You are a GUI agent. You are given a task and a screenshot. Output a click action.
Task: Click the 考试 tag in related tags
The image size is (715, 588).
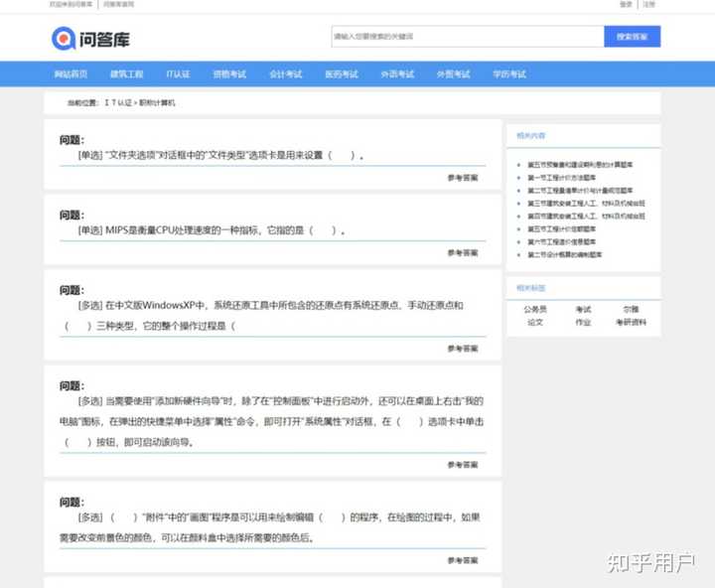point(583,309)
